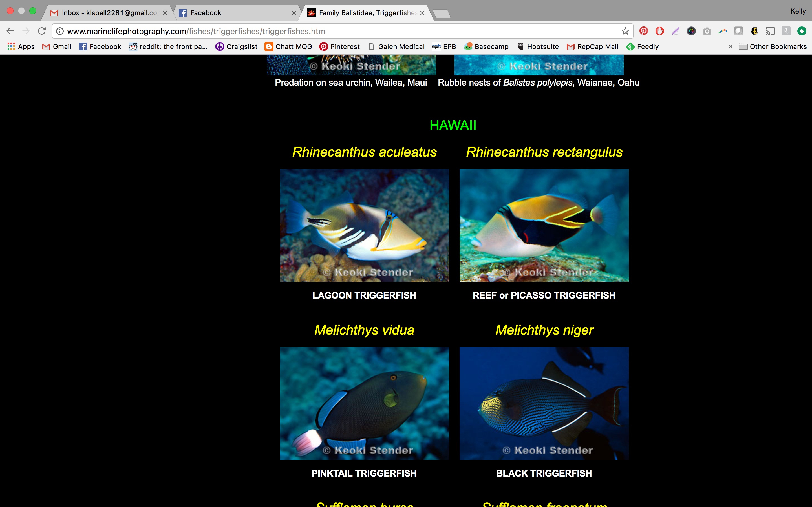Click the Pinterest extension icon
812x507 pixels.
(643, 31)
